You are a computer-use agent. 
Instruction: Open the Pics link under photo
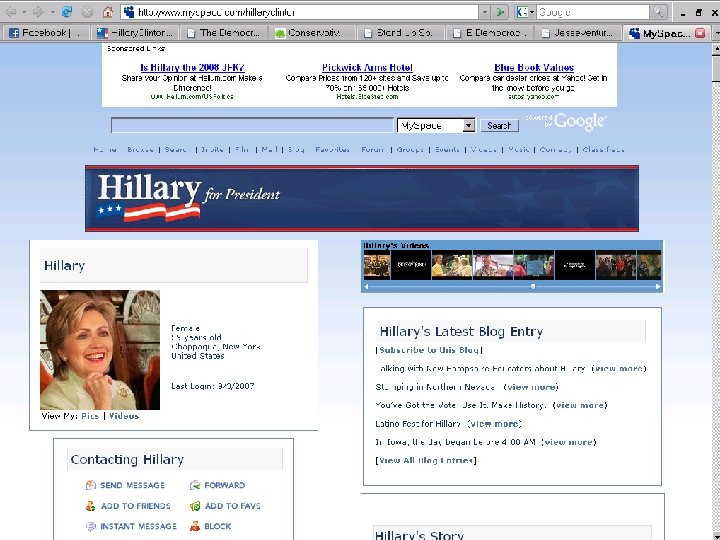coord(90,416)
